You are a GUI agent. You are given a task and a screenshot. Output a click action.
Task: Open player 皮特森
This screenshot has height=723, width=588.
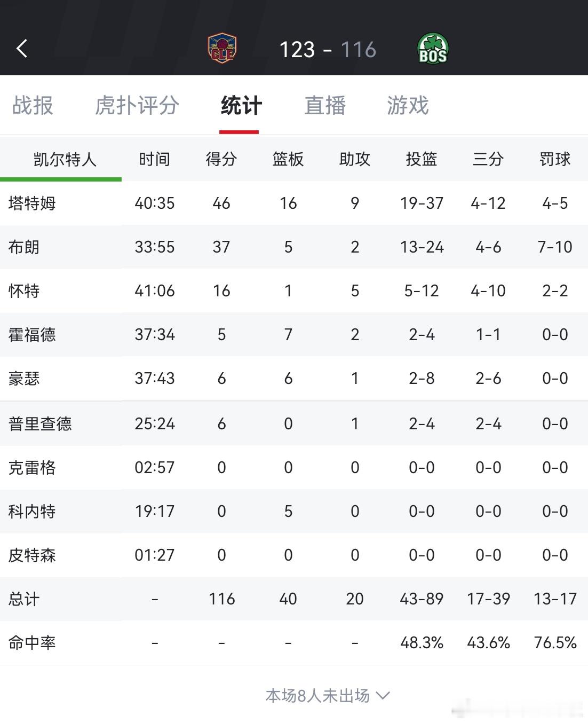pos(32,555)
